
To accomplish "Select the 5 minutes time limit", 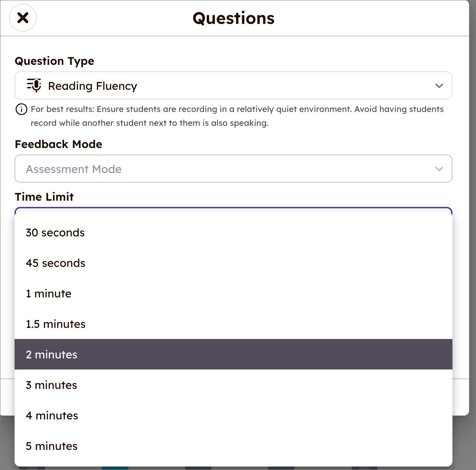I will point(51,446).
